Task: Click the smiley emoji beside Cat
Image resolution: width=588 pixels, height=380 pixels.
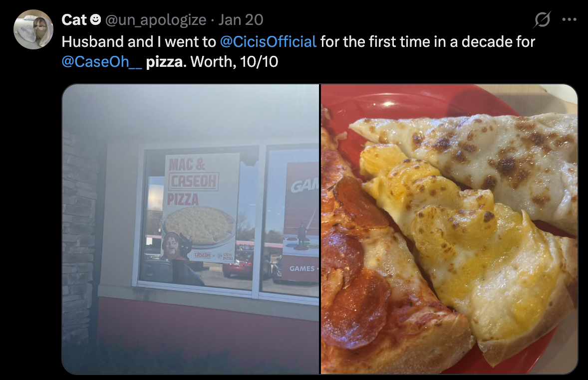Action: tap(96, 19)
